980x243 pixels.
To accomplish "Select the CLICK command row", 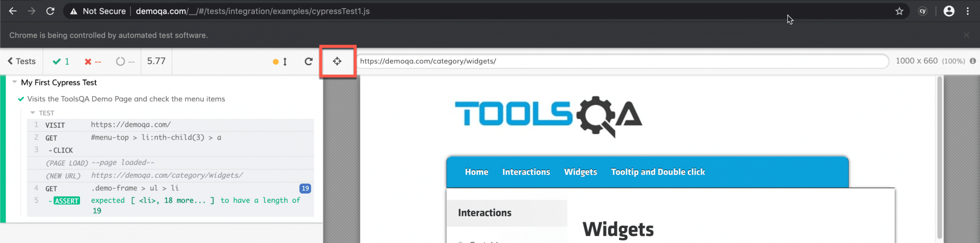I will click(x=170, y=150).
